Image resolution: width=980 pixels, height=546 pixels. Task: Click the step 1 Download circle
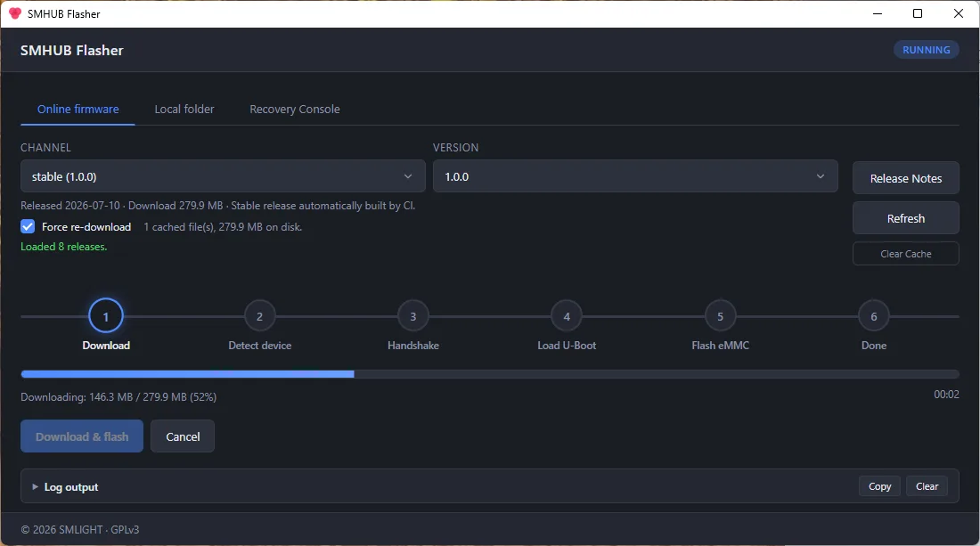106,316
